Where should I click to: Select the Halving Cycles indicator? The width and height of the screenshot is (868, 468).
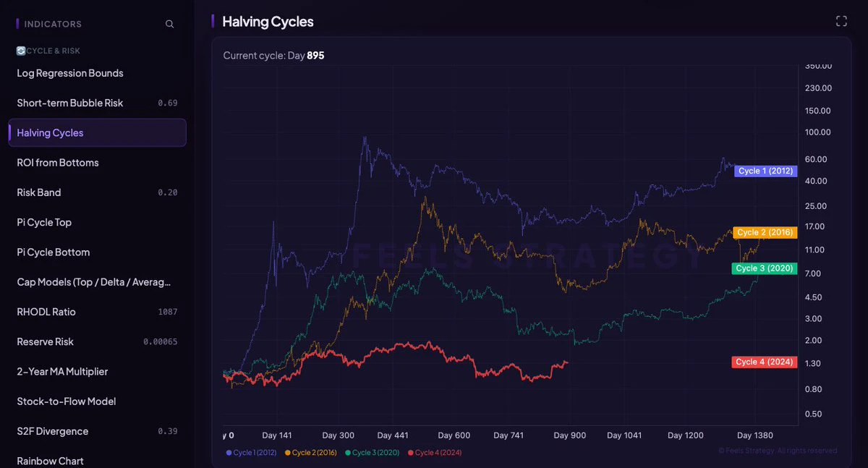pyautogui.click(x=97, y=132)
